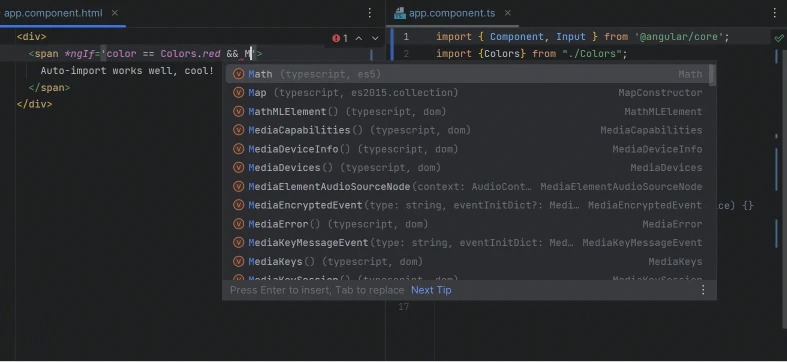Click the error indicator showing 1 problem

[340, 38]
